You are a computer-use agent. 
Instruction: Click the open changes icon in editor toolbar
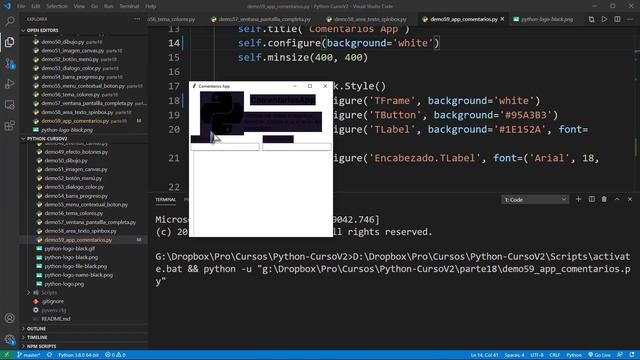(x=591, y=19)
